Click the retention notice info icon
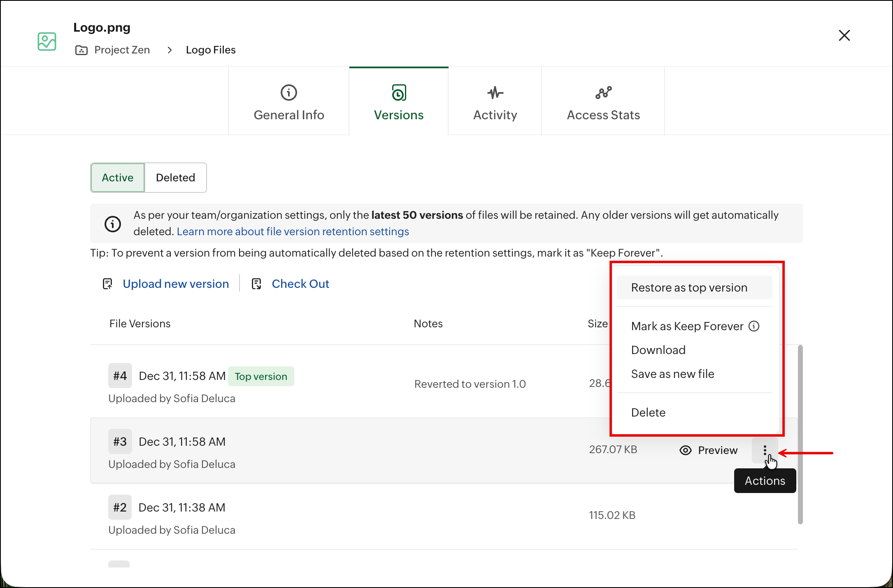 coord(113,224)
